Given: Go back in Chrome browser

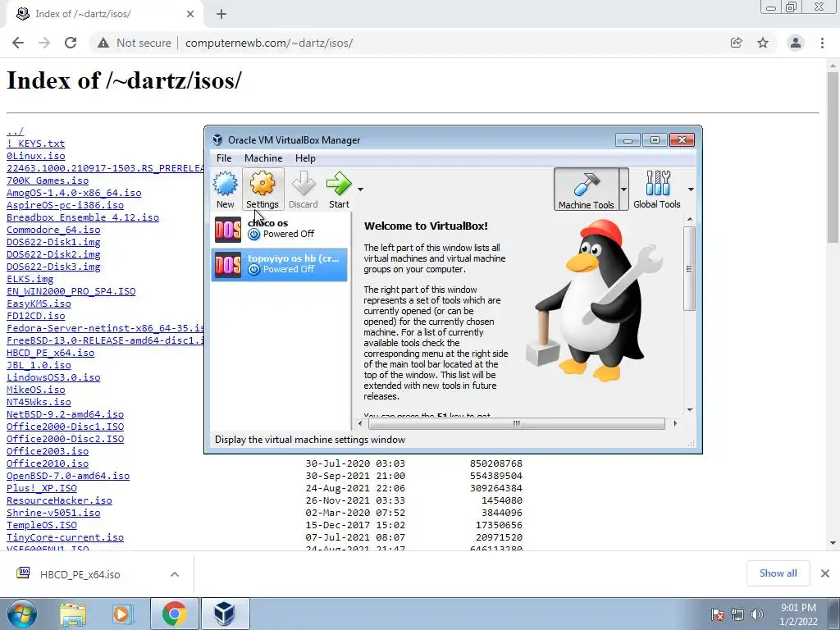Looking at the screenshot, I should 18,43.
